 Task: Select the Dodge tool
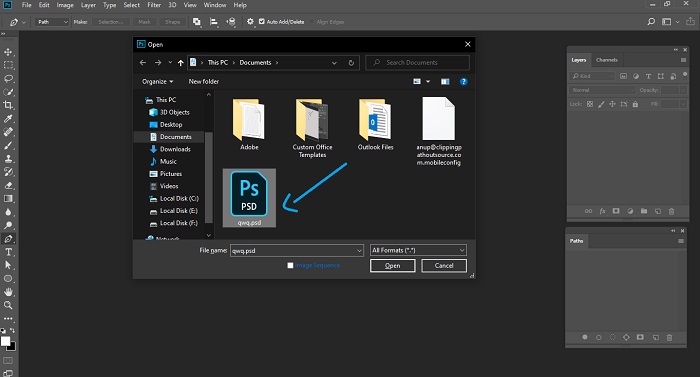pyautogui.click(x=8, y=226)
